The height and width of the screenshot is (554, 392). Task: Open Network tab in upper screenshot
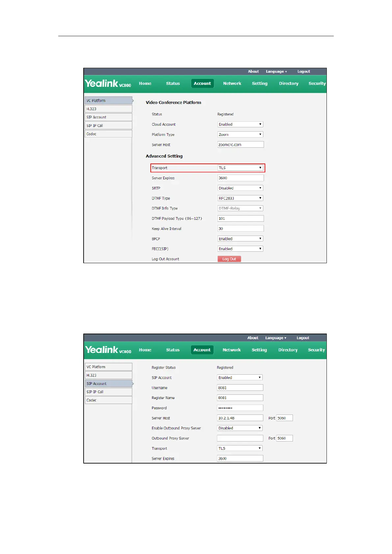[232, 84]
